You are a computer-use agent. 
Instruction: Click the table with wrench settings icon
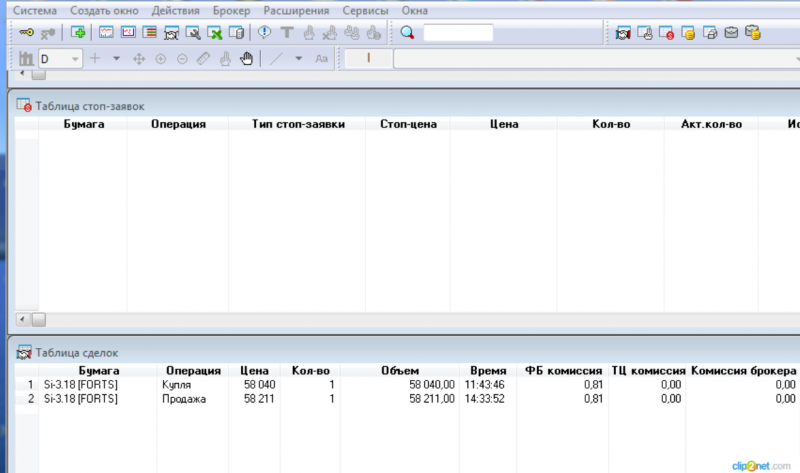point(193,33)
